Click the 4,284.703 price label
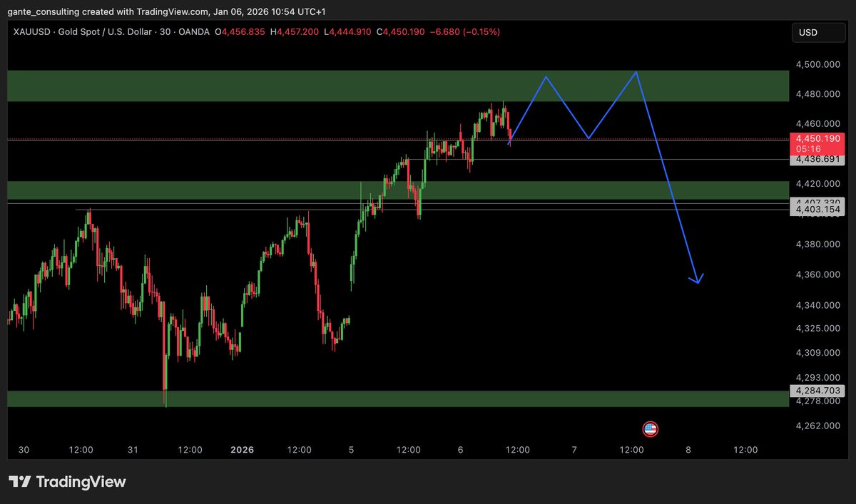 pyautogui.click(x=817, y=391)
